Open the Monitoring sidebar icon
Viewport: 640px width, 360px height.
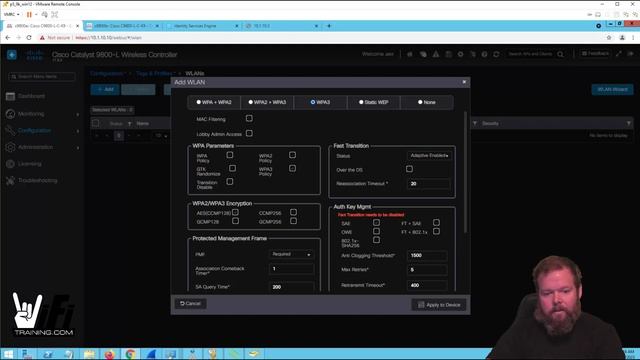coord(10,114)
